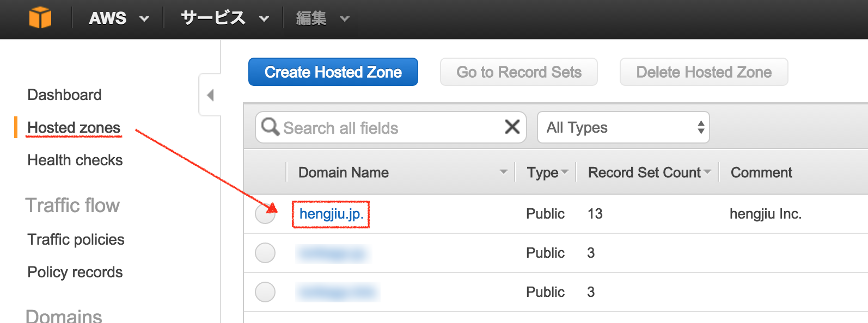
Task: Click the search magnifier icon
Action: click(x=270, y=127)
